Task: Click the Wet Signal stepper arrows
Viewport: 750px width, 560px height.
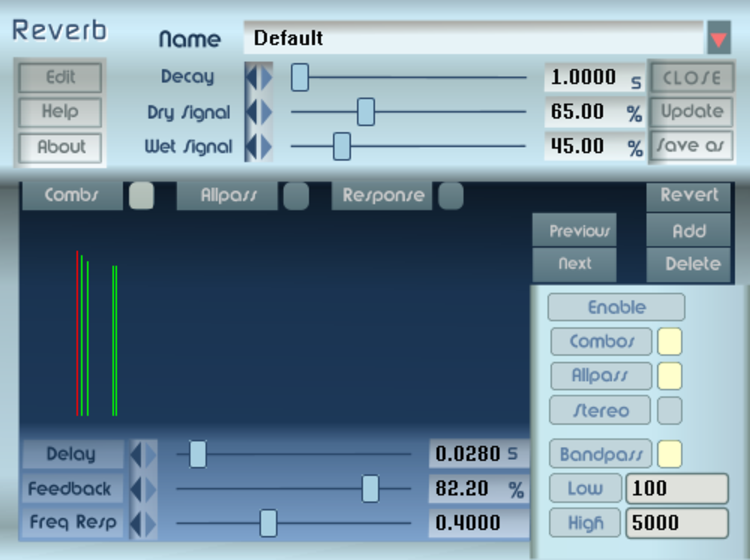Action: [x=258, y=146]
